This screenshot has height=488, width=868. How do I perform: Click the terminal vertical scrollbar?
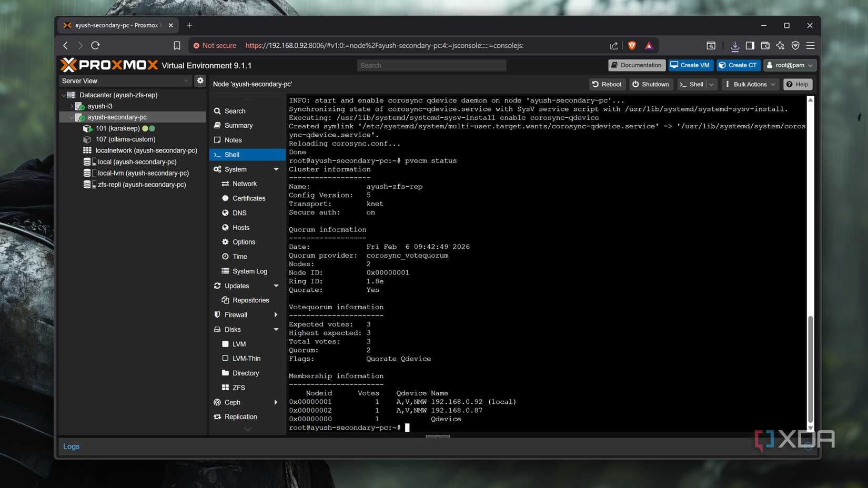pos(811,368)
